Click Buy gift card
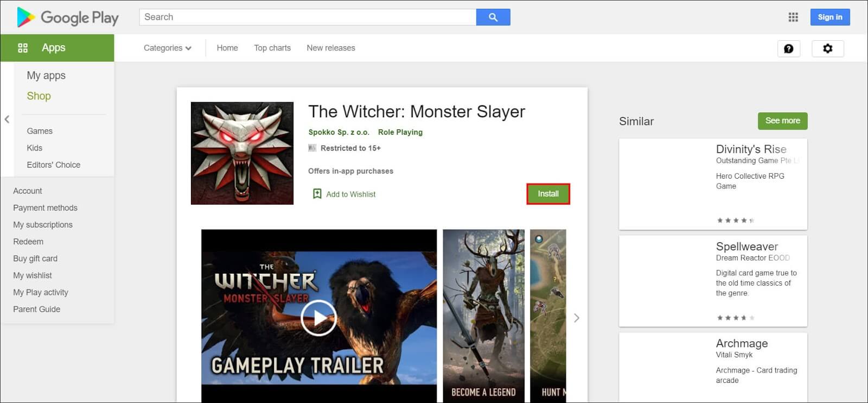Screen dimensions: 868x403 coord(35,259)
